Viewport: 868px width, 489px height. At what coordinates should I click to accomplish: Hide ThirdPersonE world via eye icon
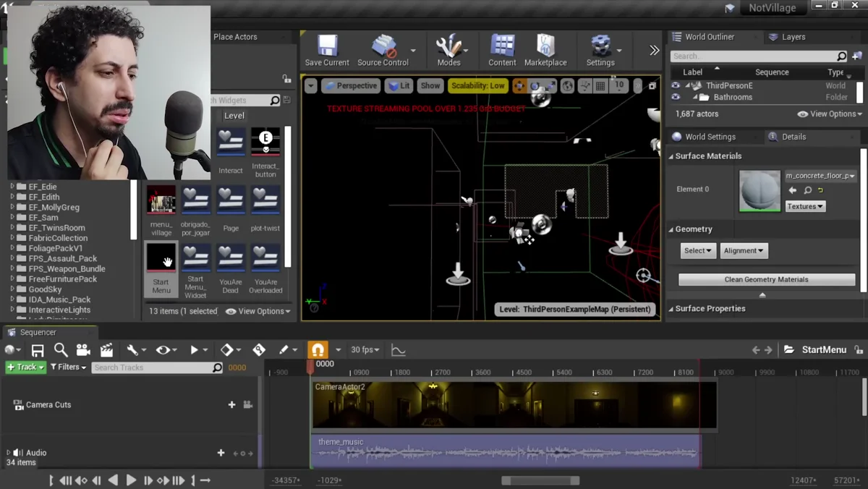(676, 85)
